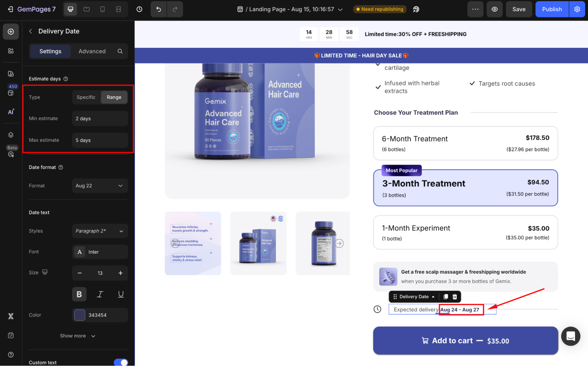Select Specific estimate type
This screenshot has height=366, width=588.
(x=86, y=97)
